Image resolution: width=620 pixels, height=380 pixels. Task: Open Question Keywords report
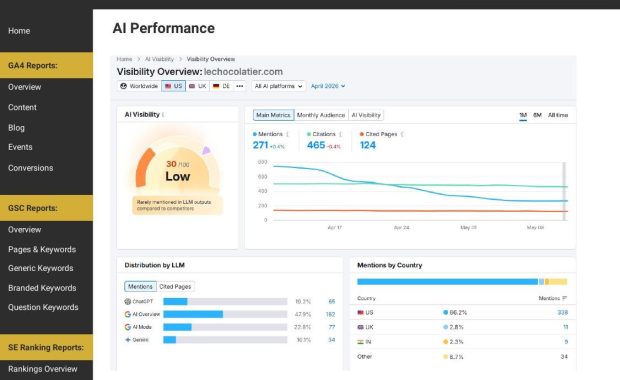pyautogui.click(x=43, y=307)
